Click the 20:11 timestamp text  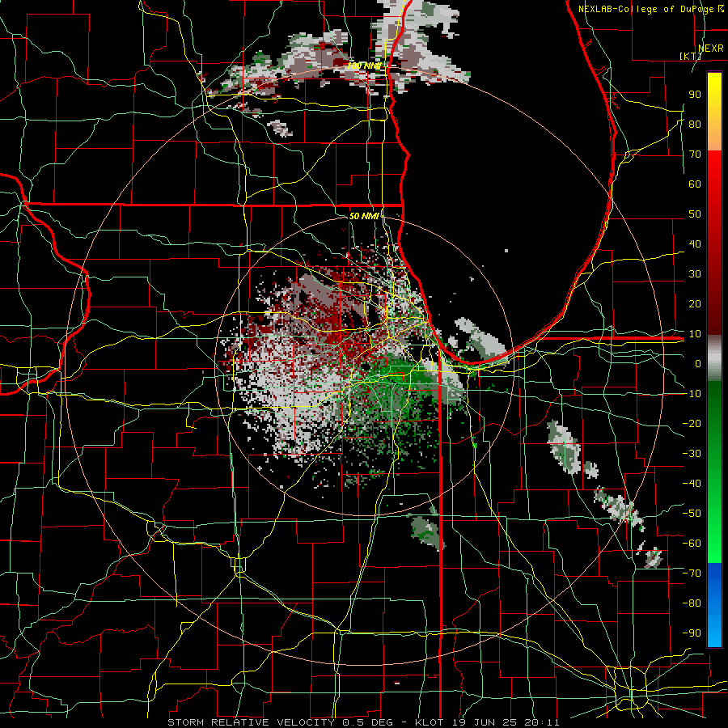point(542,722)
